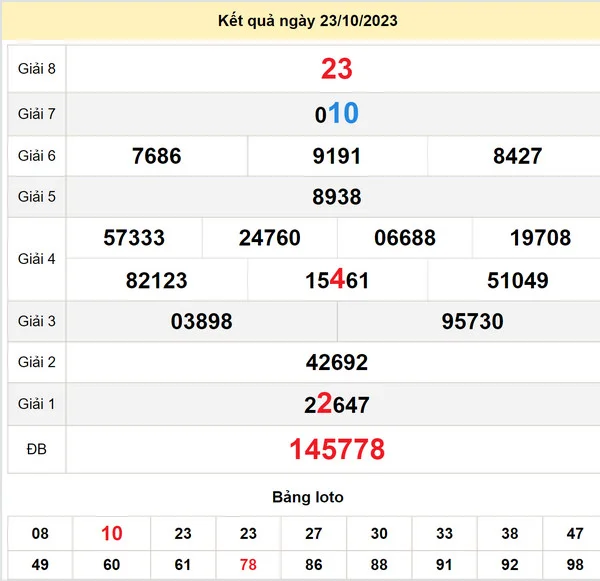This screenshot has width=600, height=581.
Task: Click Giải 1 result 22647
Action: pyautogui.click(x=337, y=404)
